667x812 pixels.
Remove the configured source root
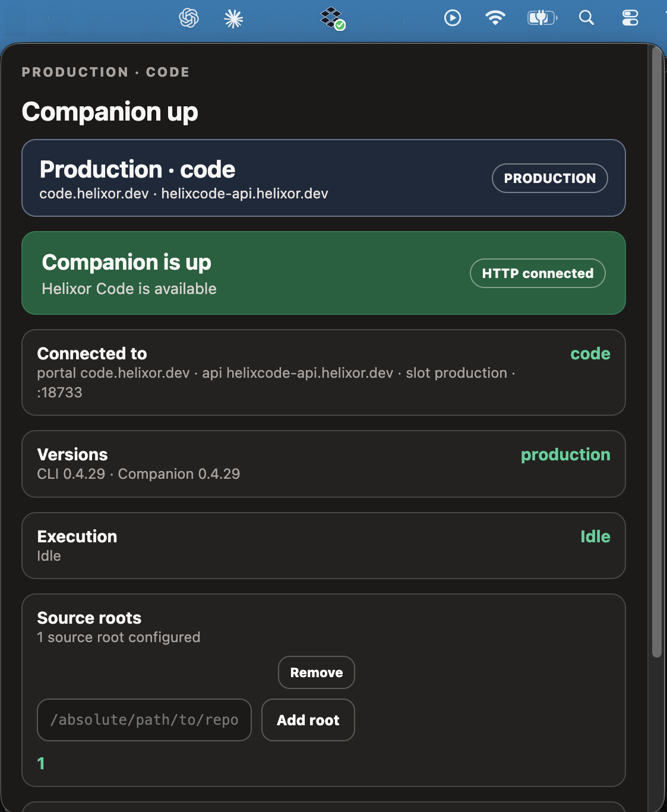317,672
